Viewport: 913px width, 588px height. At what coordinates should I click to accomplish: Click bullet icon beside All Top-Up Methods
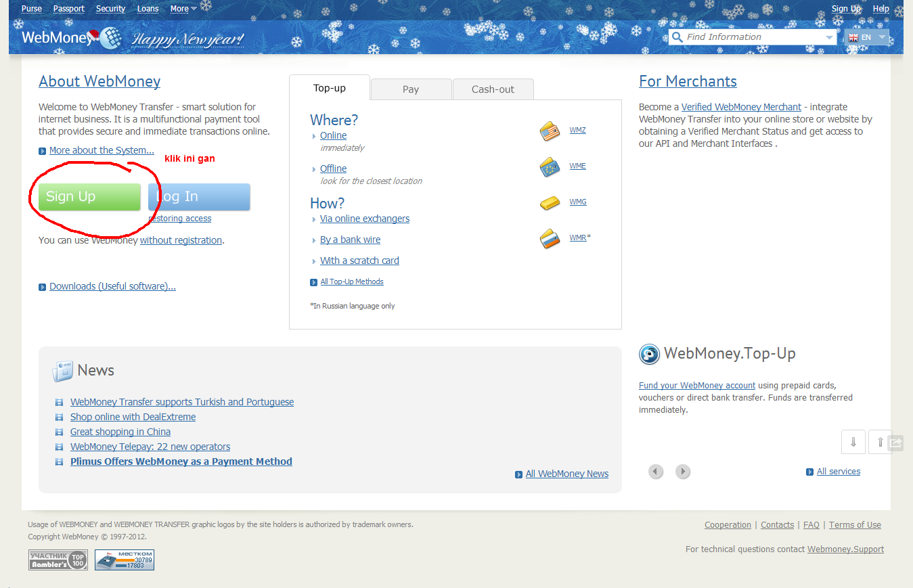313,282
